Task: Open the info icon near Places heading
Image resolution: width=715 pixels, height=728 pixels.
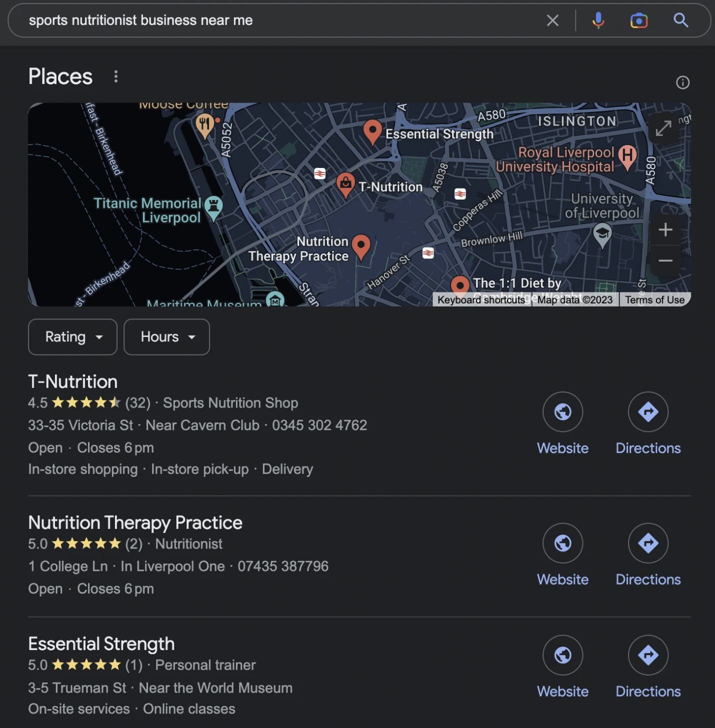Action: click(683, 82)
